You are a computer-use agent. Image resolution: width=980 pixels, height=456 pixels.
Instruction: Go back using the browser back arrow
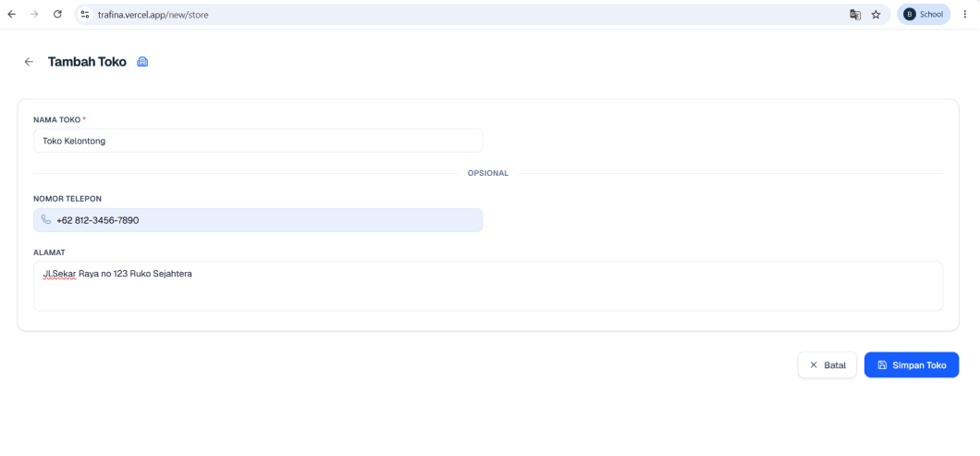click(x=11, y=15)
